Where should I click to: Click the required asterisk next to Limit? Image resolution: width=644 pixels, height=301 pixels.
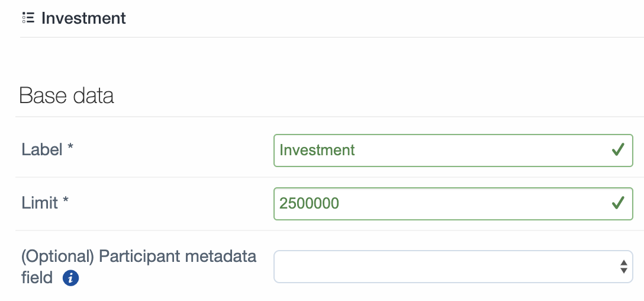(65, 200)
